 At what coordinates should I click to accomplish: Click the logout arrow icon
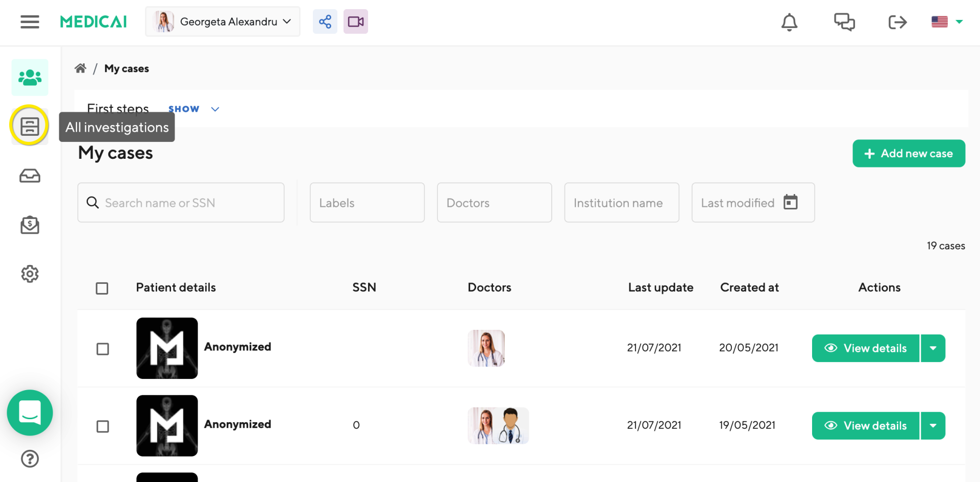897,22
